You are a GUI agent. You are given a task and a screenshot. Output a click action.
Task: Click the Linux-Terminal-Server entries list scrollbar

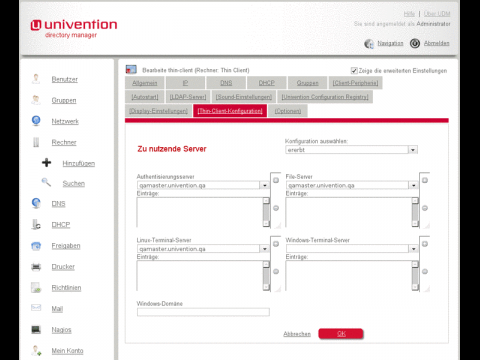click(266, 276)
